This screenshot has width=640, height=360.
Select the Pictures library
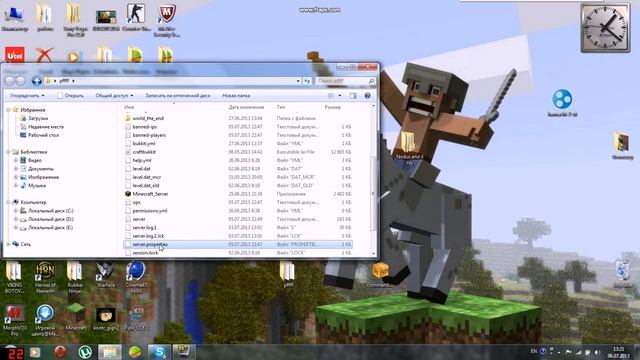click(40, 177)
